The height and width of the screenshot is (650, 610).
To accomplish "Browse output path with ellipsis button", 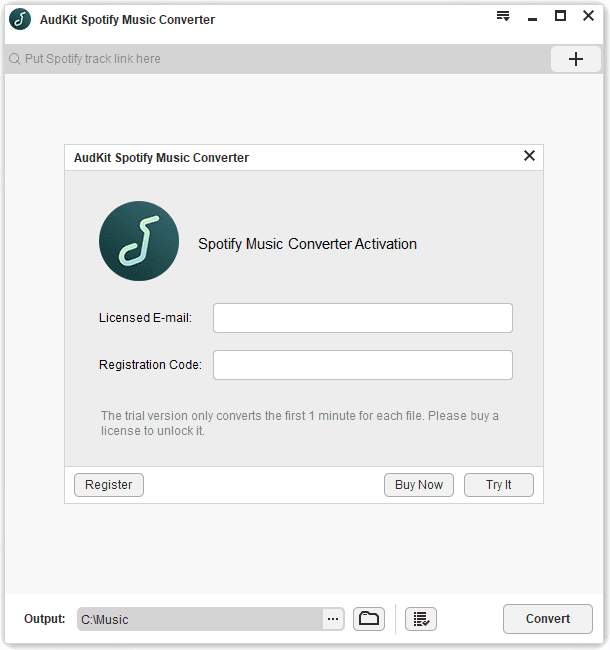I will [x=333, y=619].
